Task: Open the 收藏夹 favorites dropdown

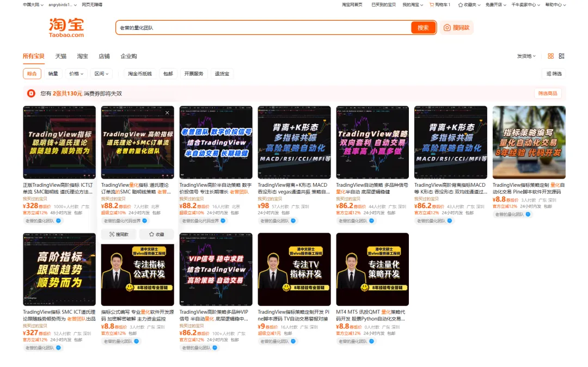Action: (x=469, y=4)
